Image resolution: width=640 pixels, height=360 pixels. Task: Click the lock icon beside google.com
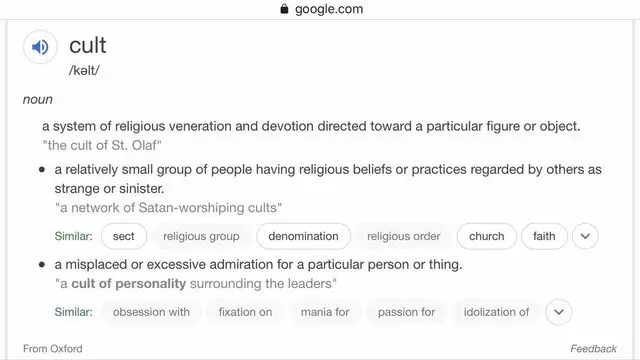tap(284, 9)
